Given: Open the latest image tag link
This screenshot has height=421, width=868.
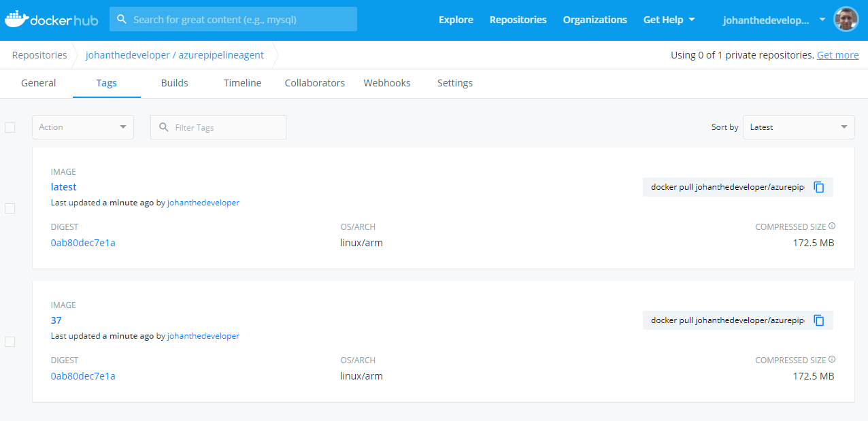Looking at the screenshot, I should [x=64, y=187].
